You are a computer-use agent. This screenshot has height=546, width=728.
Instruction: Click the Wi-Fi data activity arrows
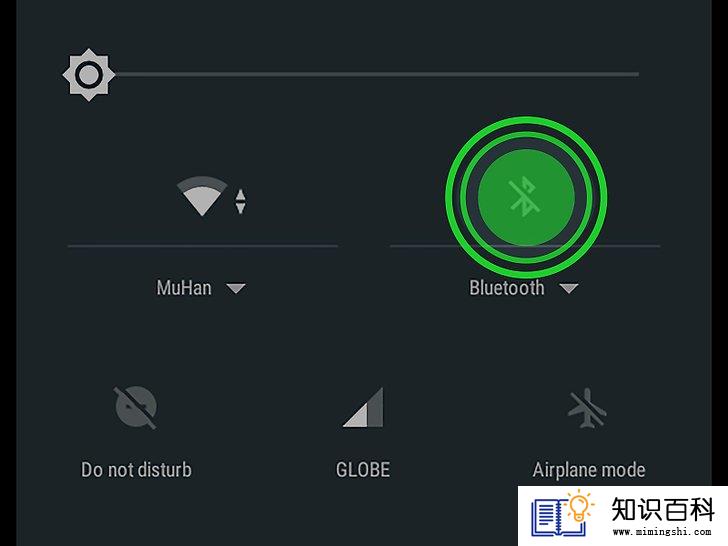240,201
